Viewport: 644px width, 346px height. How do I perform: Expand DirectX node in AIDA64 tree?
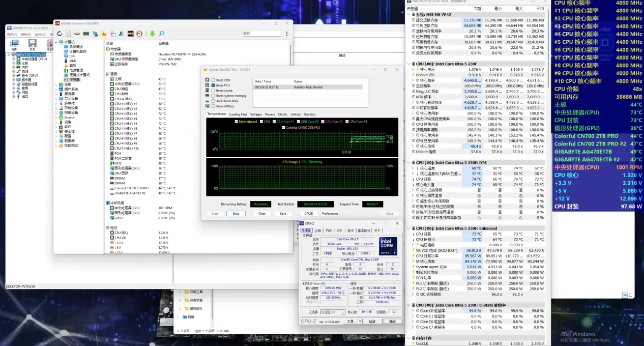[x=56, y=118]
